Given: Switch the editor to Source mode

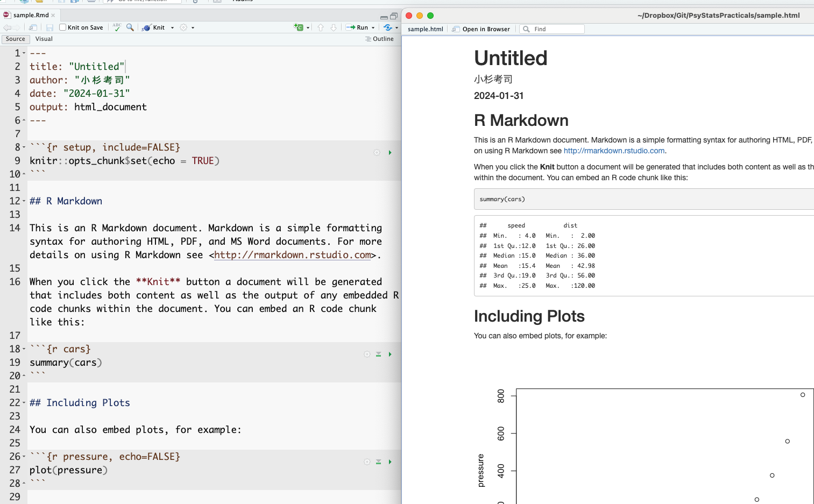Looking at the screenshot, I should 16,39.
